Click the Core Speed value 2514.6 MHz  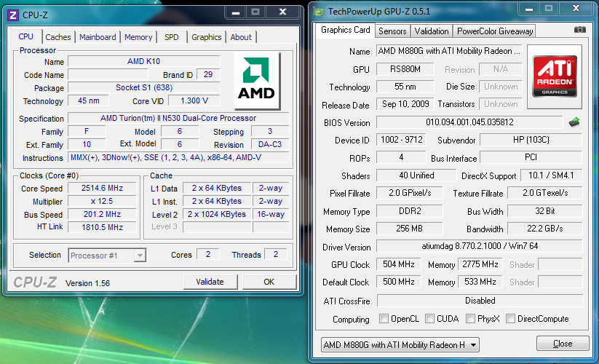[x=102, y=188]
